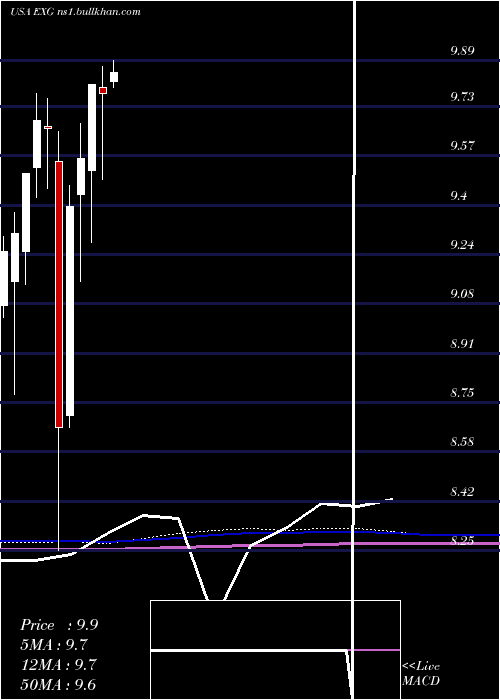500x700 pixels.
Task: Click the 'Price : 9.9' readout
Action: [x=59, y=625]
